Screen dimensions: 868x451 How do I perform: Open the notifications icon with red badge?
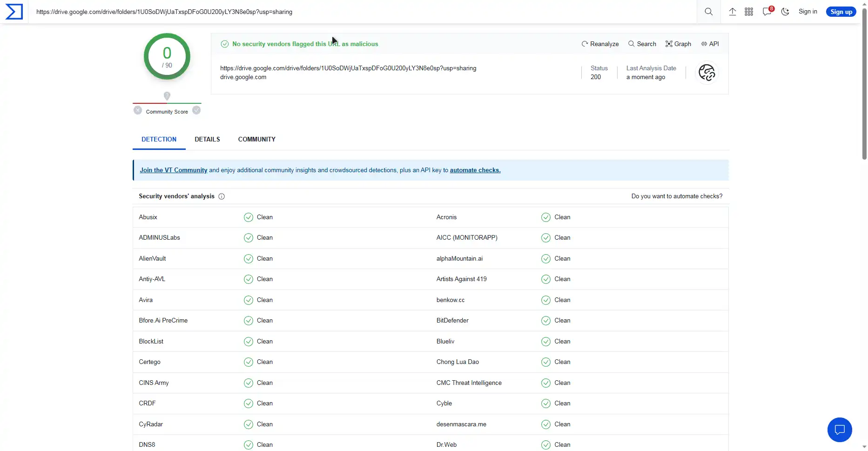point(767,12)
